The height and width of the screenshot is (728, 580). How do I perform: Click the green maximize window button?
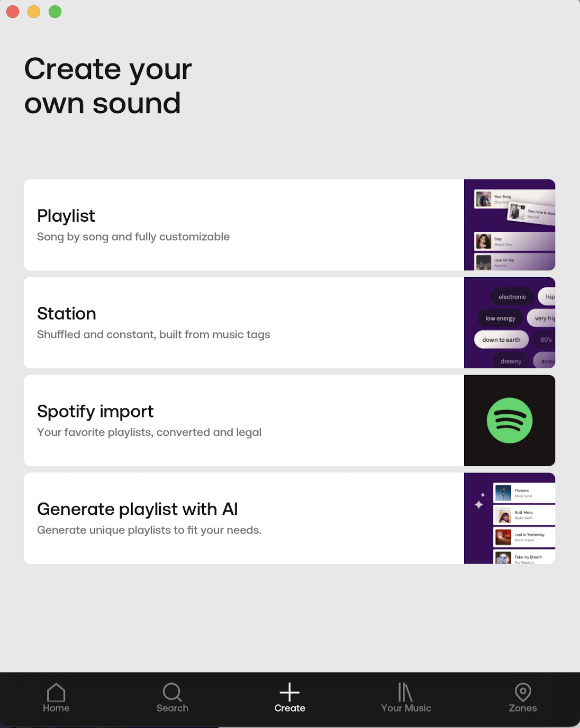point(55,12)
